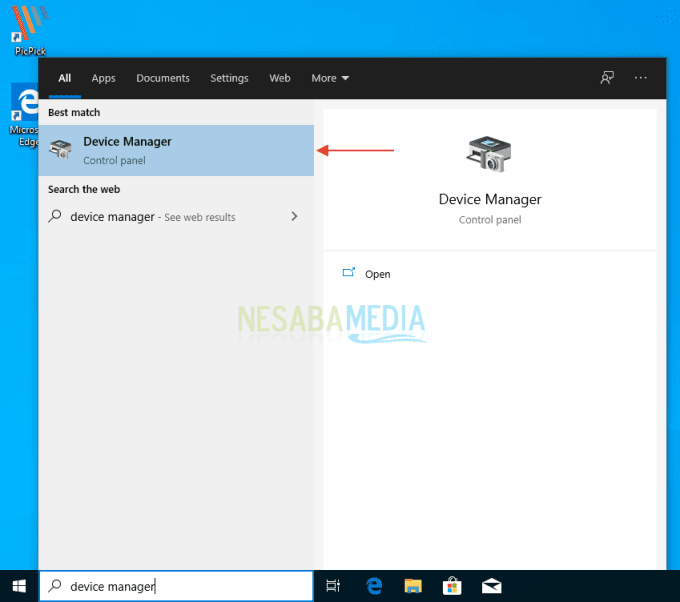Click Open in the preview pane
Image resolution: width=680 pixels, height=602 pixels.
[x=377, y=274]
